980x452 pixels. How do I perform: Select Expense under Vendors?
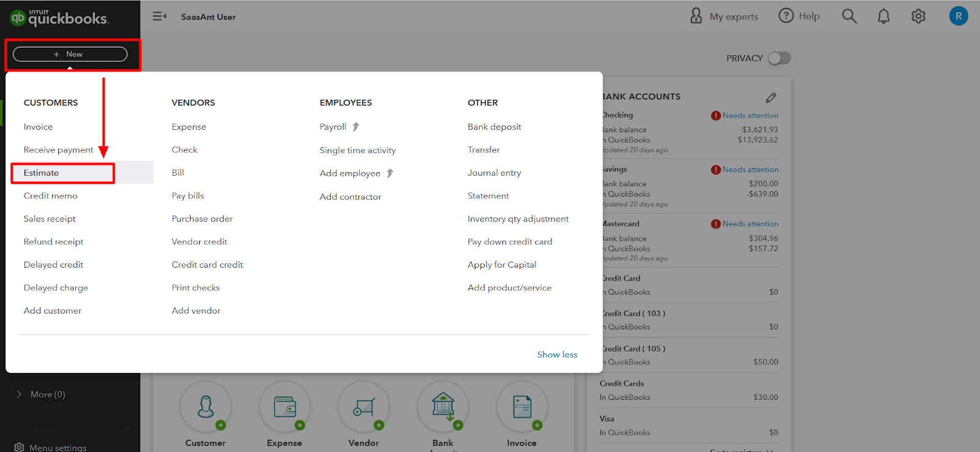(189, 127)
